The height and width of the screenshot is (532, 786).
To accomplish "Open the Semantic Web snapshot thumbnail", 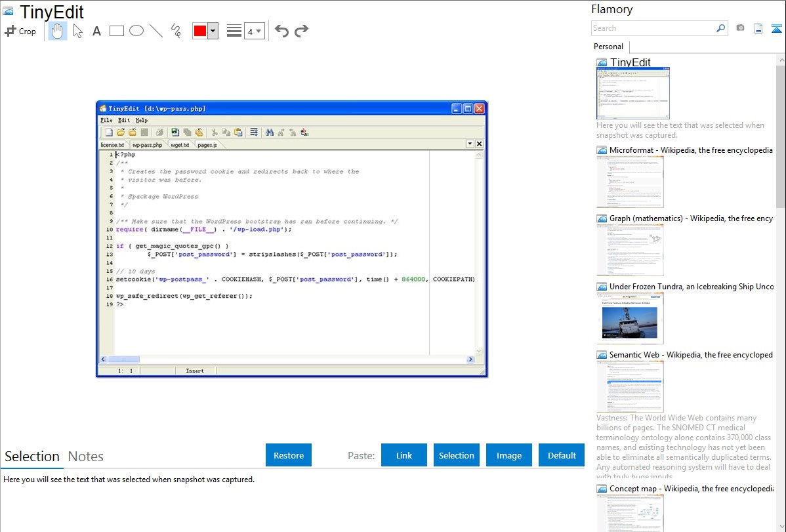I will tap(630, 386).
